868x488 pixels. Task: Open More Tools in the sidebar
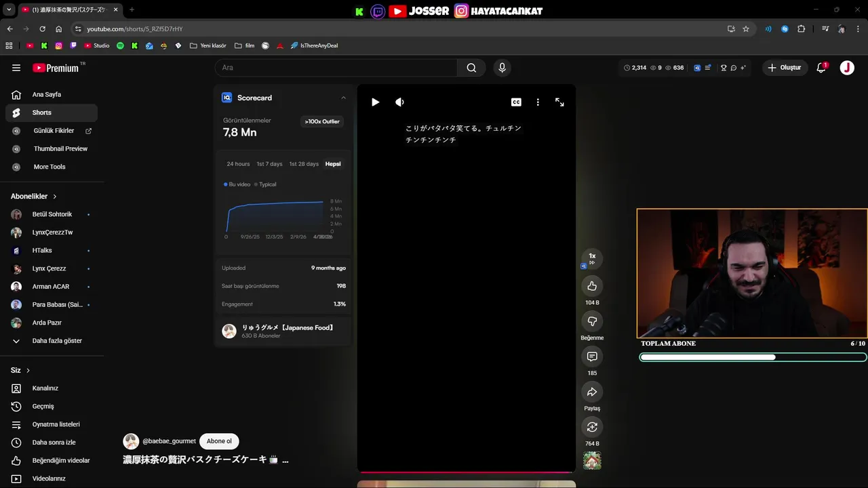[x=52, y=167]
